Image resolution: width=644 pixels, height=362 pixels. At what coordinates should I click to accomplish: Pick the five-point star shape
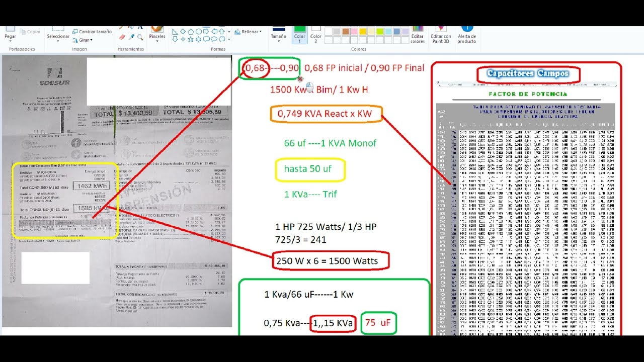tap(191, 39)
